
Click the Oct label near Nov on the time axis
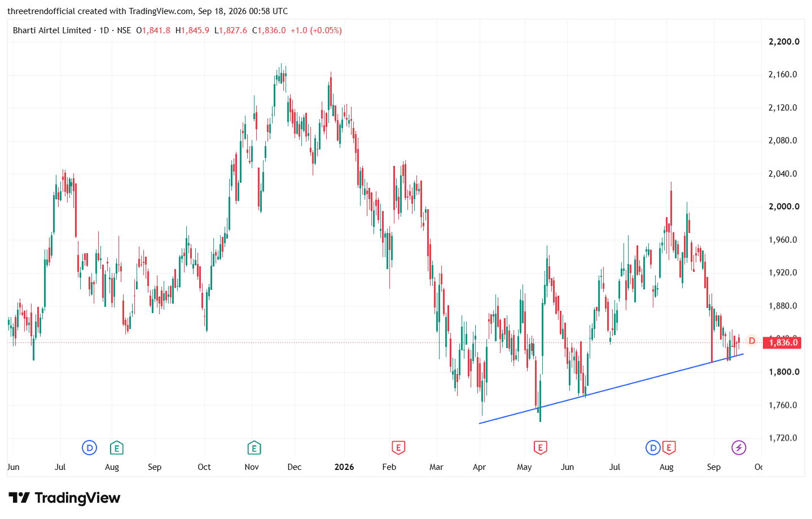click(204, 467)
